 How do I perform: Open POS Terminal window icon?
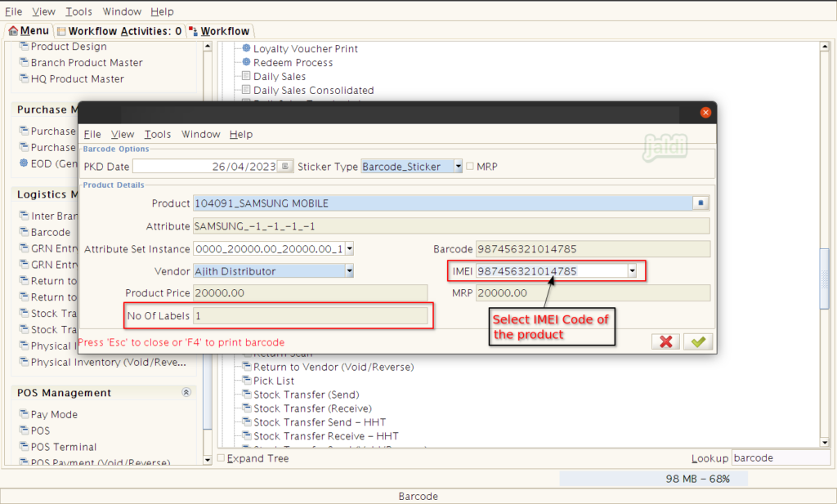click(x=24, y=446)
